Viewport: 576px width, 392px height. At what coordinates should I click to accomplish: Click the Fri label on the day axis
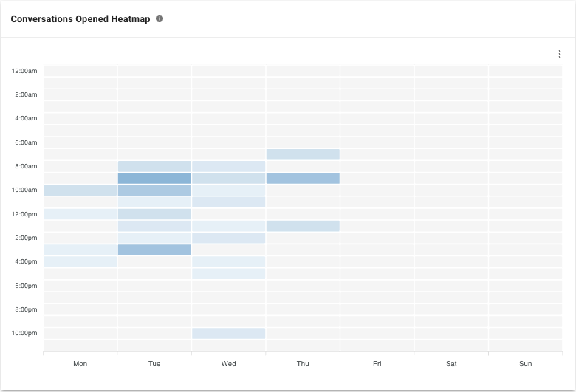click(377, 364)
